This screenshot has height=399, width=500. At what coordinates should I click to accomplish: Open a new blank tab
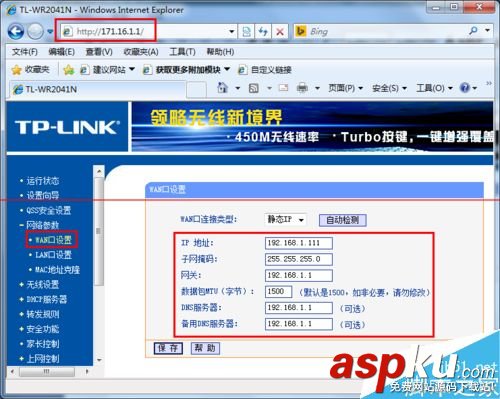coord(196,89)
